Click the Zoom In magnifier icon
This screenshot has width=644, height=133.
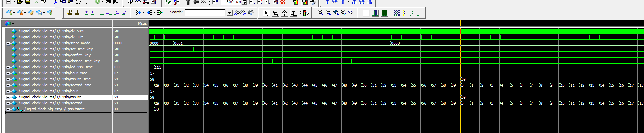[x=320, y=13]
